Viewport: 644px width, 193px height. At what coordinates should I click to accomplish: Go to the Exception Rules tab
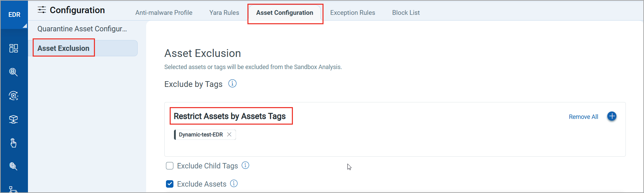[352, 13]
